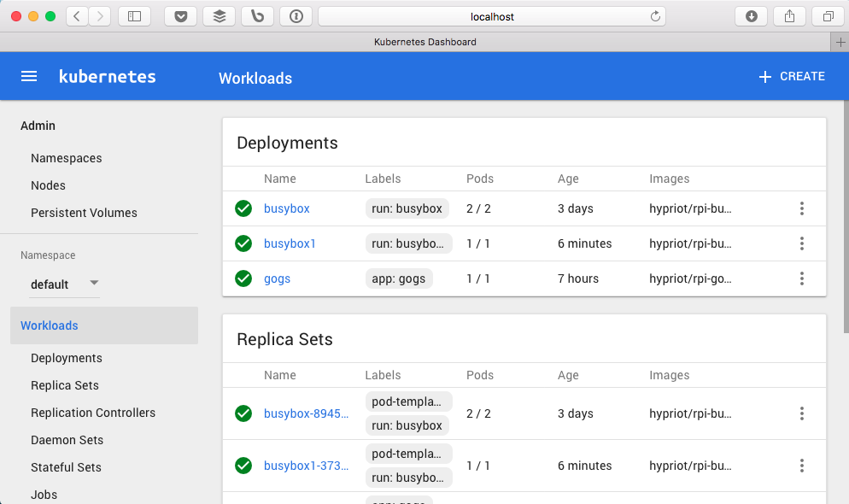Image resolution: width=849 pixels, height=504 pixels.
Task: Click green status check for busybox1 deployment
Action: (x=243, y=243)
